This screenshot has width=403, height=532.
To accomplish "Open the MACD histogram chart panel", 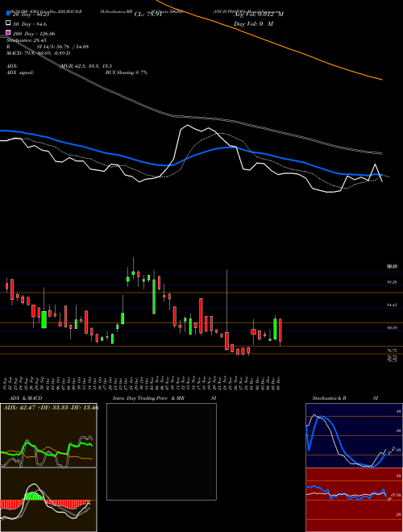I will 48,500.
